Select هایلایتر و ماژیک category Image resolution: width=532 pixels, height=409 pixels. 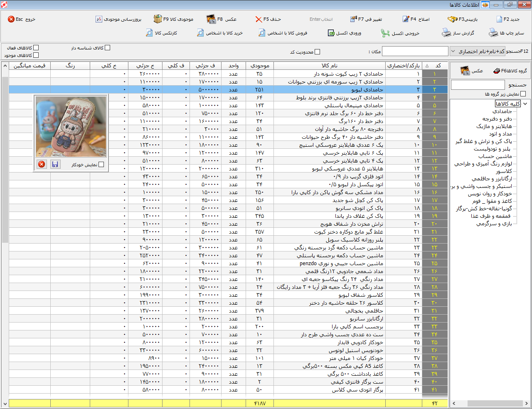point(494,126)
